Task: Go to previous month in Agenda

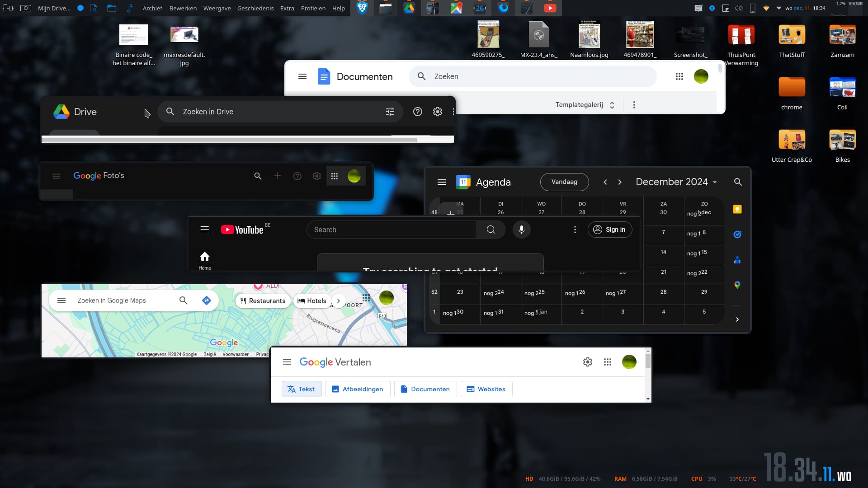Action: point(605,182)
